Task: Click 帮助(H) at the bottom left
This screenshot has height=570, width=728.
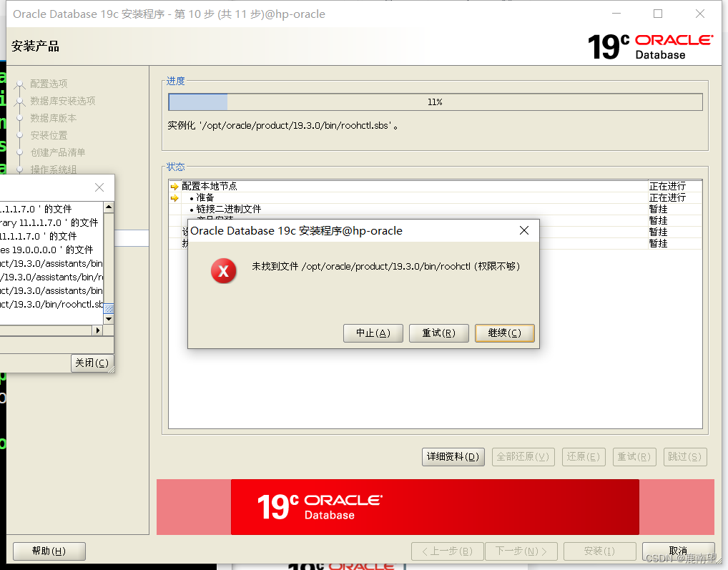Action: point(49,551)
